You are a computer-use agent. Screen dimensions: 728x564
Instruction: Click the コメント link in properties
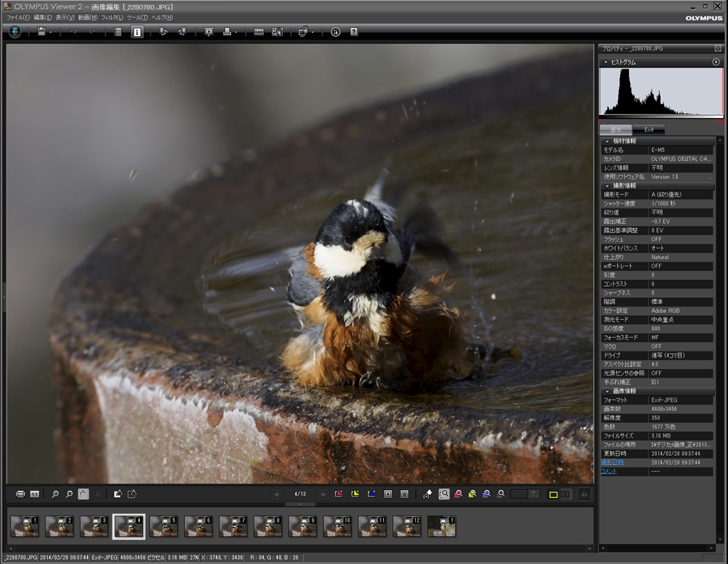(609, 471)
